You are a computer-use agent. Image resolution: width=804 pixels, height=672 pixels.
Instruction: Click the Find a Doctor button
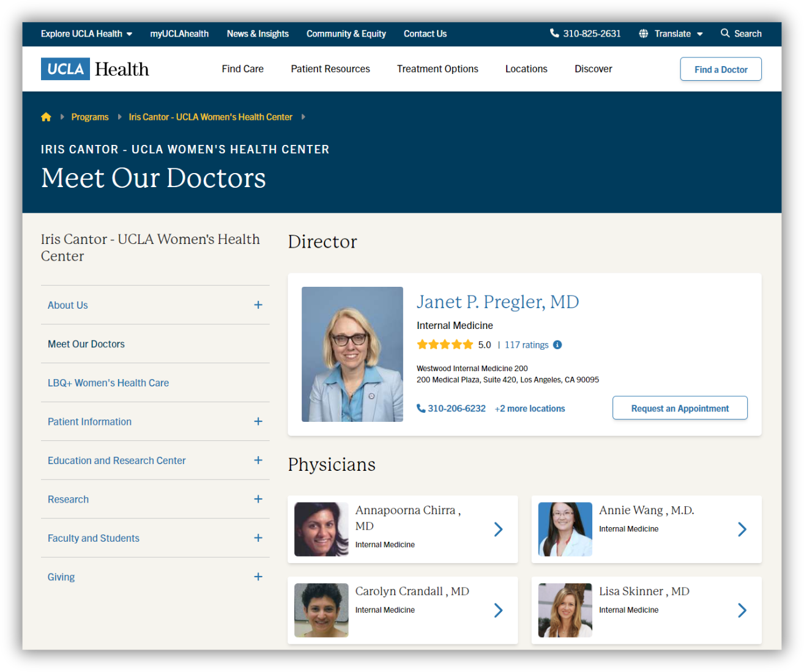point(721,69)
